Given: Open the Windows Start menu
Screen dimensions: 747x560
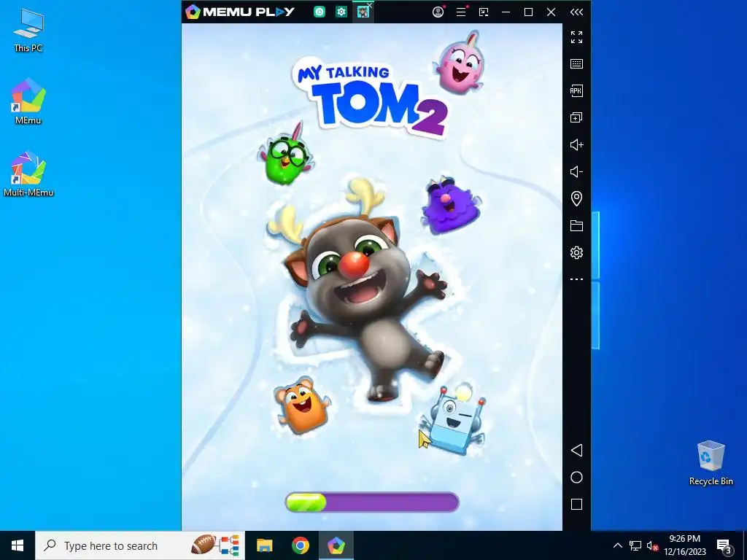Looking at the screenshot, I should [18, 545].
